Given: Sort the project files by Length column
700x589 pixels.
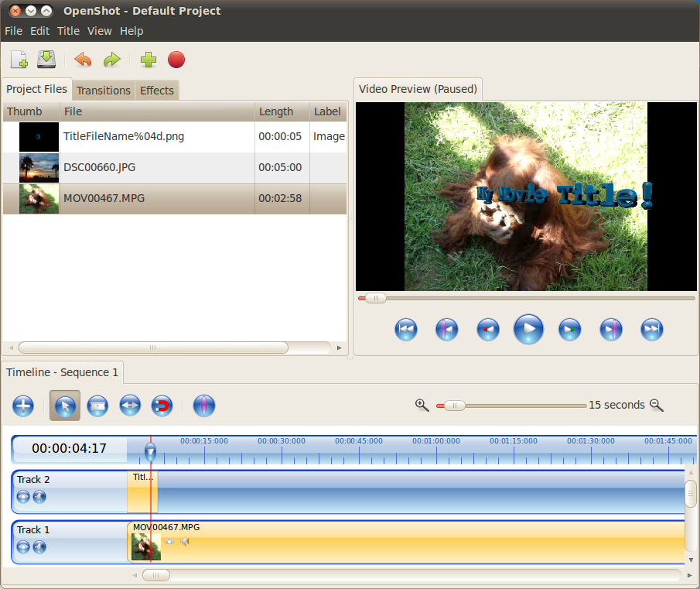Looking at the screenshot, I should [x=276, y=111].
